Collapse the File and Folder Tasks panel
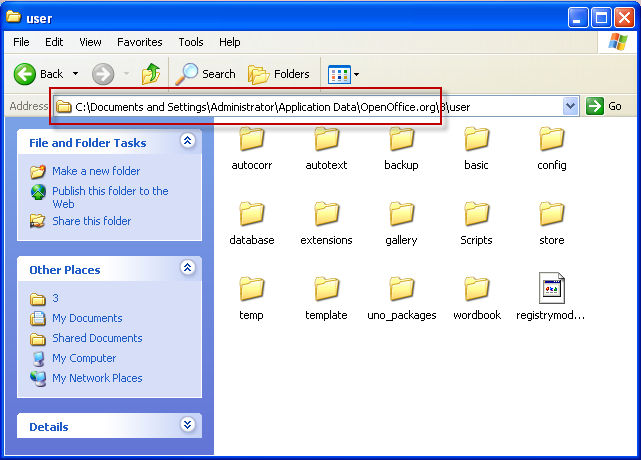This screenshot has width=641, height=460. (188, 141)
